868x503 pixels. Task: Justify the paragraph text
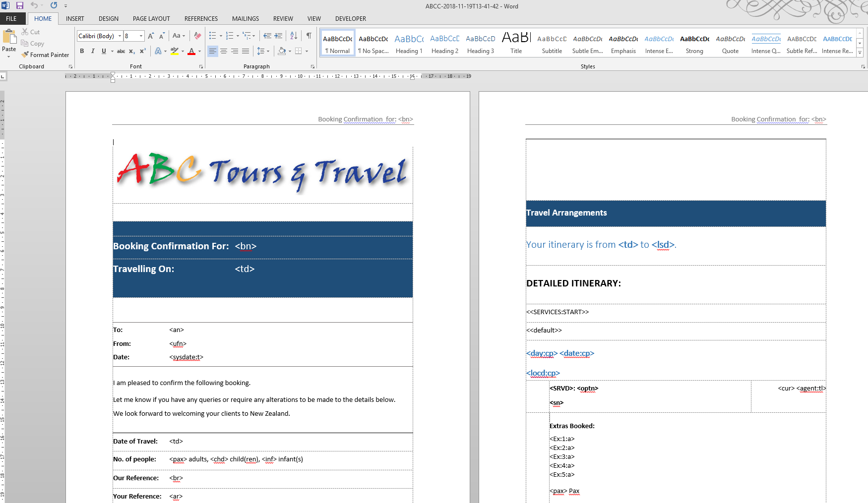(x=246, y=51)
